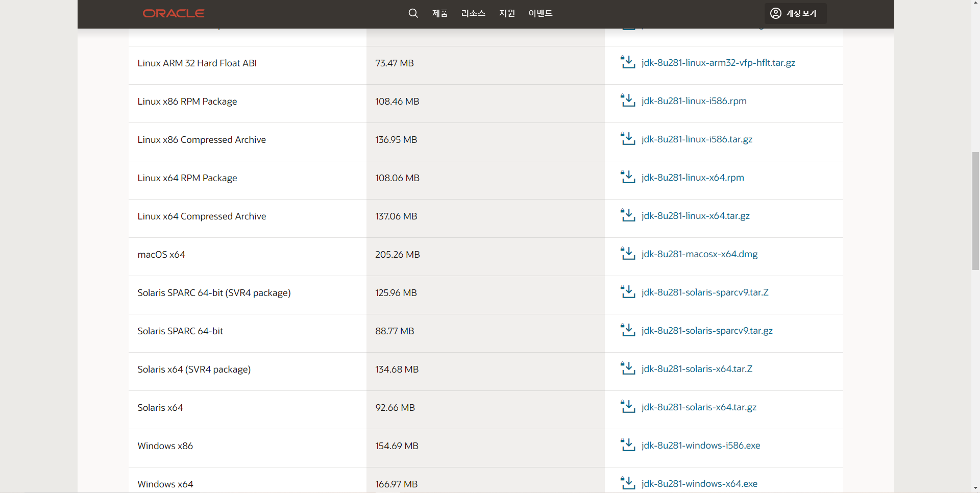
Task: Select the Linux x86 RPM Package text
Action: tap(187, 102)
